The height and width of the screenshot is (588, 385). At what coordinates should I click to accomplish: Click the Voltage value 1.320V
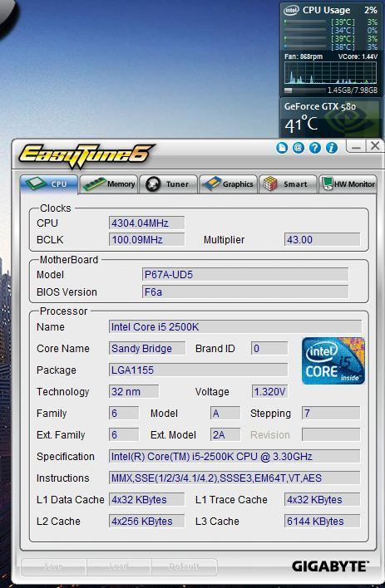269,391
